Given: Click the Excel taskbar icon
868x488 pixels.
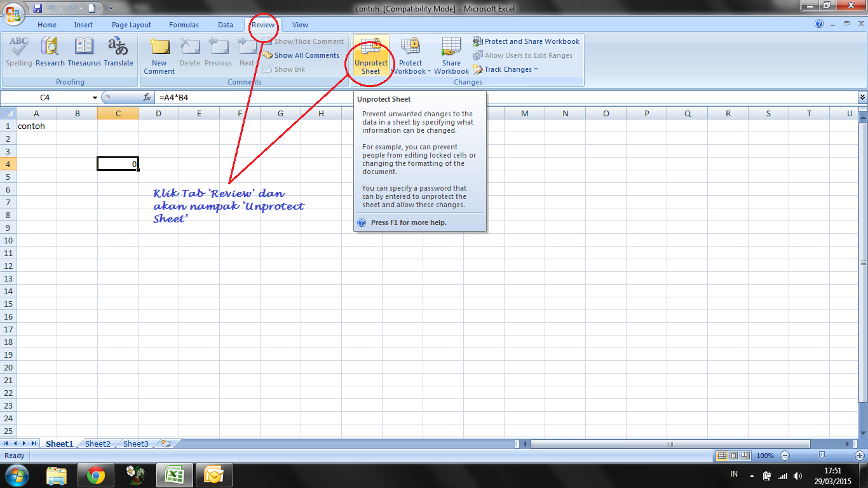Looking at the screenshot, I should pos(175,475).
